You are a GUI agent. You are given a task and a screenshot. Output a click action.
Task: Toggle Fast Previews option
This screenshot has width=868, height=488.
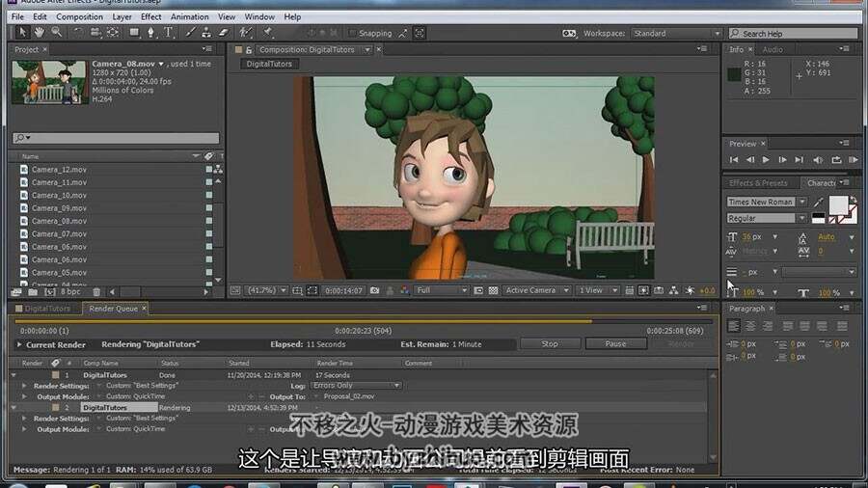coord(644,290)
